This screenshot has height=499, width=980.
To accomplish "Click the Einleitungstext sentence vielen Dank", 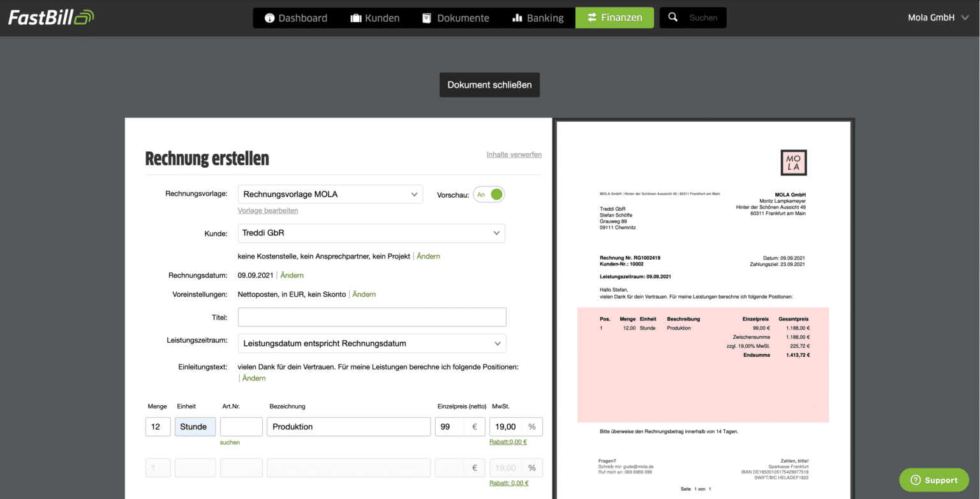I will [378, 367].
